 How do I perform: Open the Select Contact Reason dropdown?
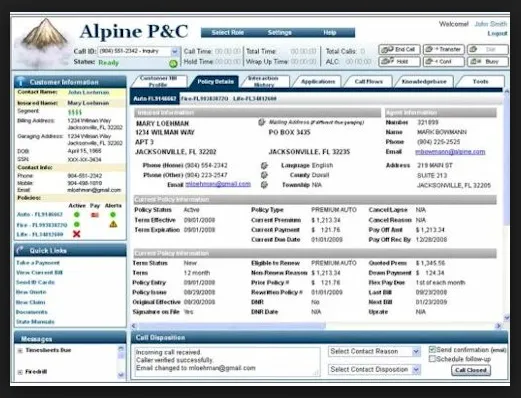(416, 351)
